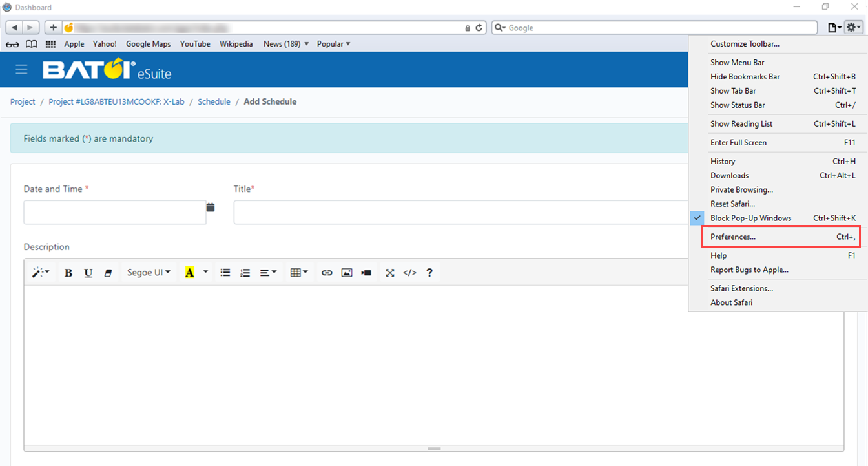
Task: Open the YouTube bookmark
Action: 195,44
